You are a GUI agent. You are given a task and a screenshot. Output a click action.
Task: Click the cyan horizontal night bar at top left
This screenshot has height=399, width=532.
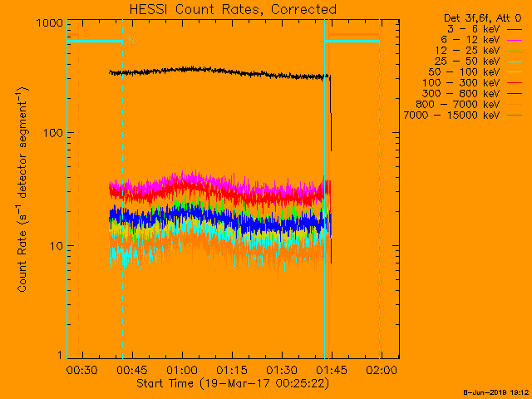coord(95,42)
